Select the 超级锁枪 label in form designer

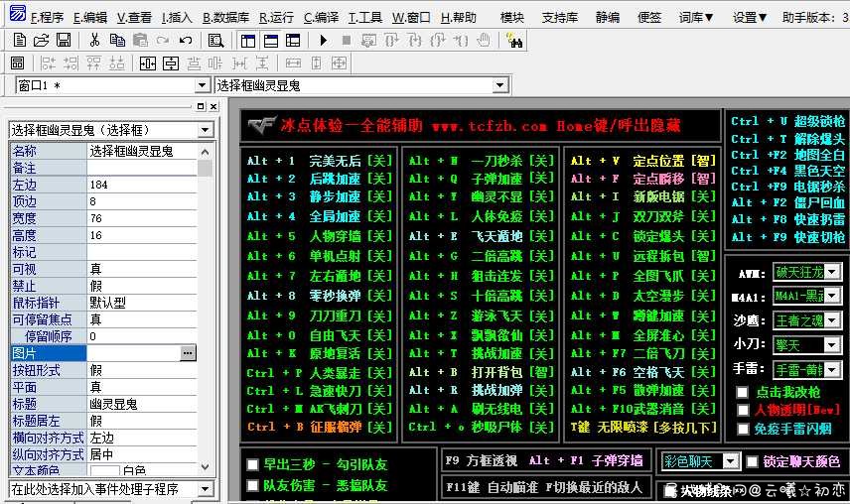819,121
